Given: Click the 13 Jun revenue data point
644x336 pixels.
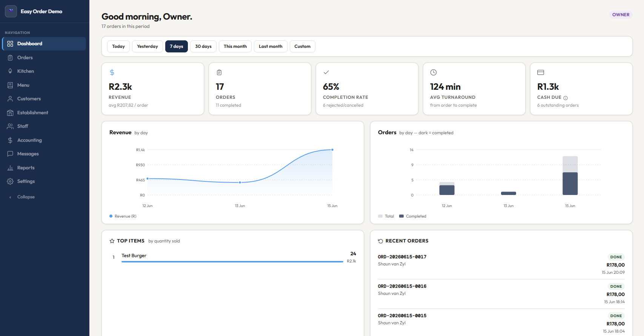Looking at the screenshot, I should tap(240, 183).
